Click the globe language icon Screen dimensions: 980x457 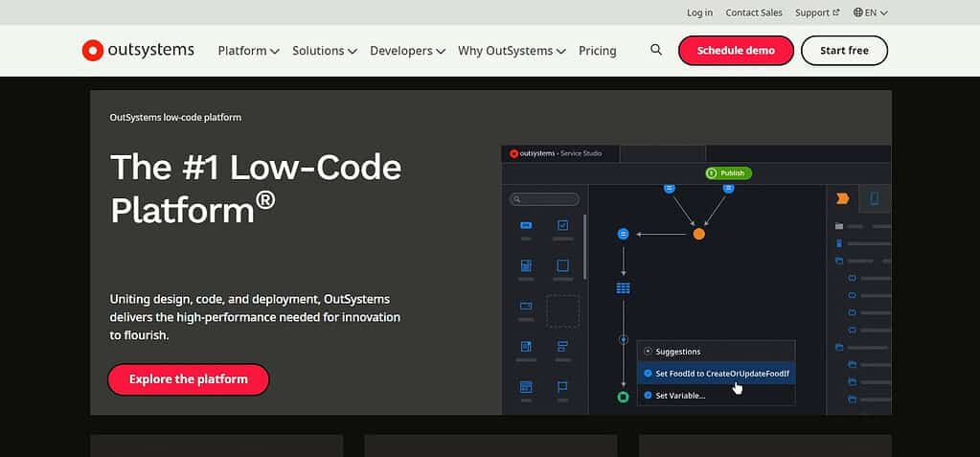click(858, 12)
